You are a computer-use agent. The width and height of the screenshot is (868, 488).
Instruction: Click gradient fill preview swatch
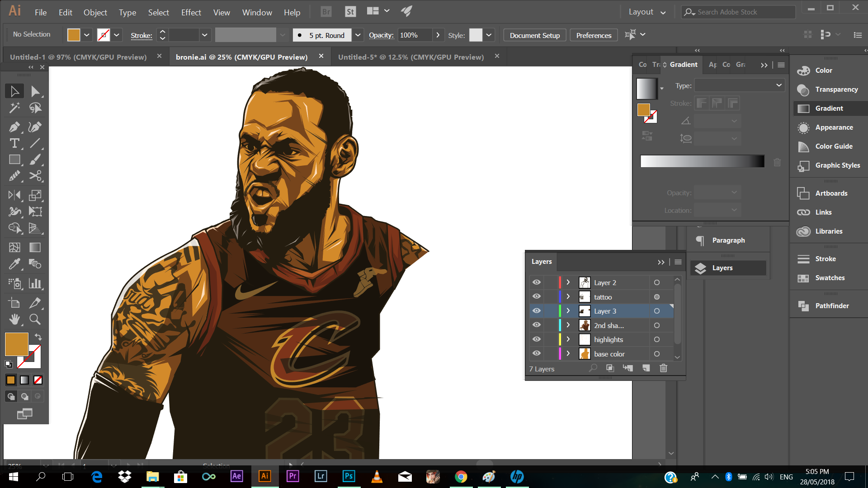pos(646,89)
